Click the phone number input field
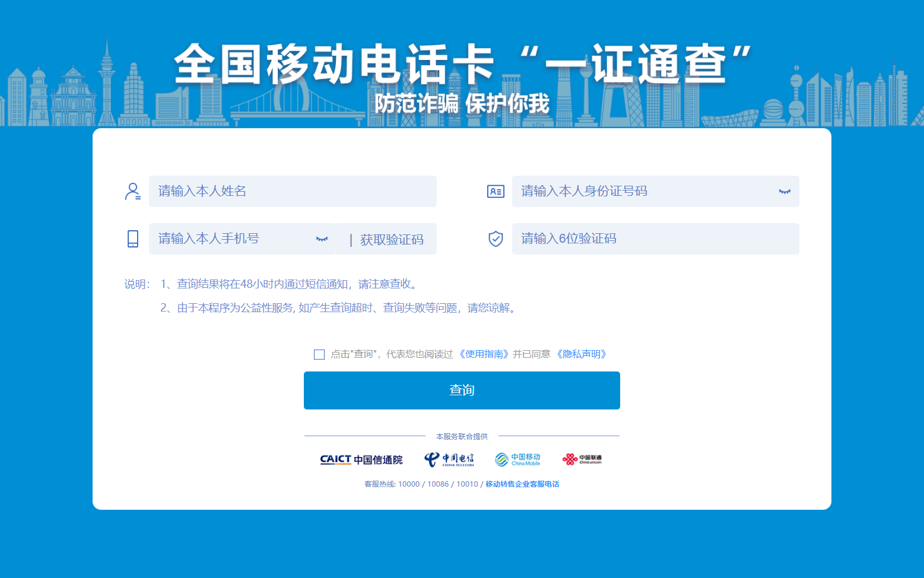Screen dimensions: 924x578 click(231, 239)
